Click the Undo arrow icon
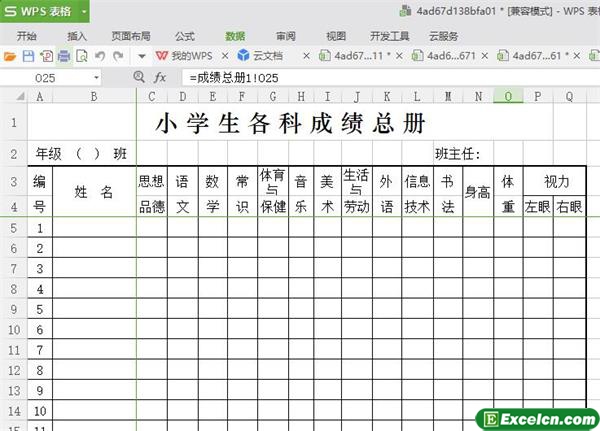 [x=100, y=56]
